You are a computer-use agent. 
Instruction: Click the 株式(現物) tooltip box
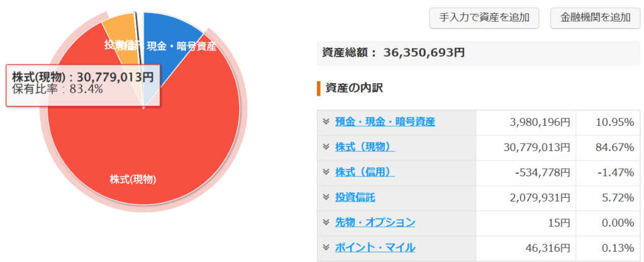pyautogui.click(x=83, y=85)
